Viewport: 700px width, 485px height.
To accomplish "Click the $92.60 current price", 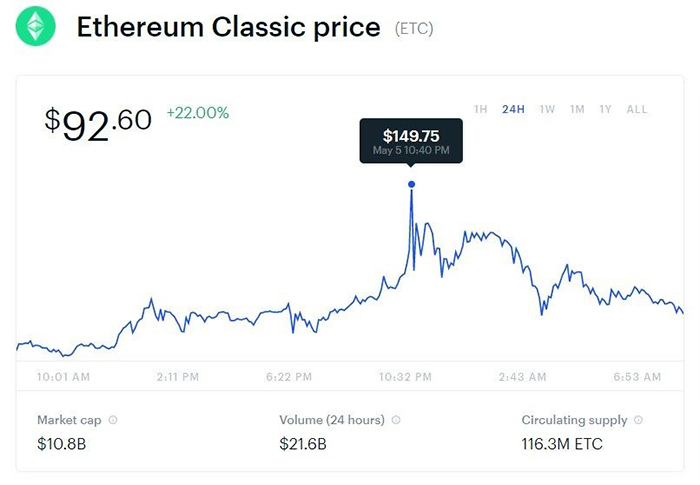I will [98, 124].
